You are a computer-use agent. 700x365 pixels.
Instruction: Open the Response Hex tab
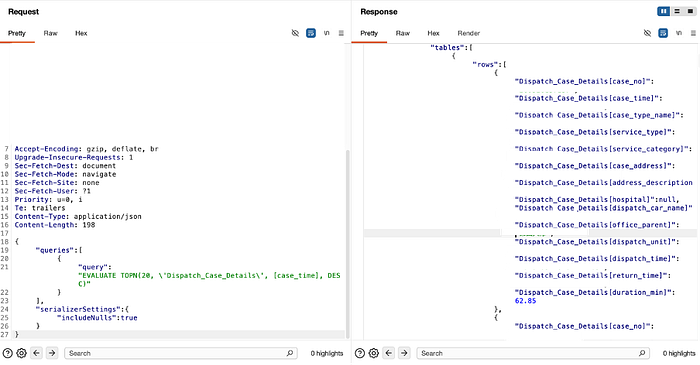point(433,33)
